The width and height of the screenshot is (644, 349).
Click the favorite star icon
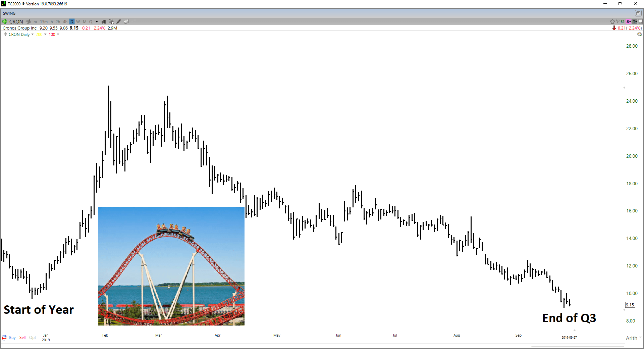[612, 21]
